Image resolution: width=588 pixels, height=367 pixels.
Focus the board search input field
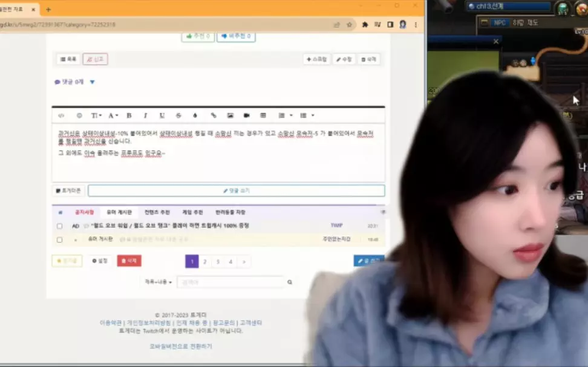[x=230, y=282]
